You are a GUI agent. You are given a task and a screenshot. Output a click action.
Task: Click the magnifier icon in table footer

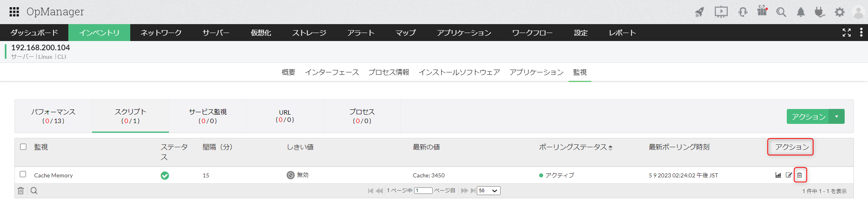coord(34,191)
